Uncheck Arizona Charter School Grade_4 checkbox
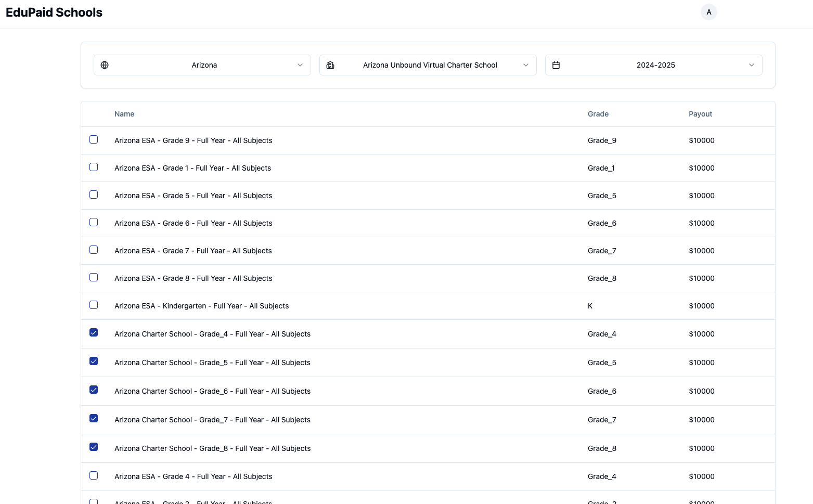This screenshot has height=504, width=813. pyautogui.click(x=94, y=332)
